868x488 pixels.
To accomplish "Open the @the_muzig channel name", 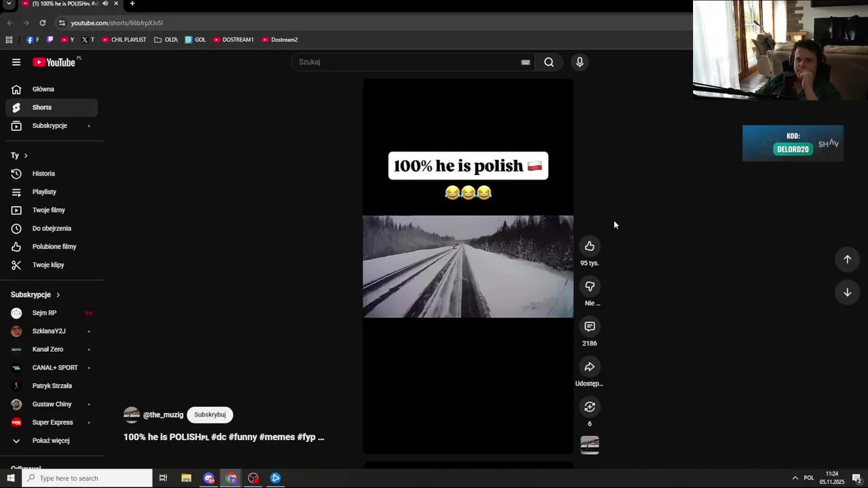I will click(163, 415).
